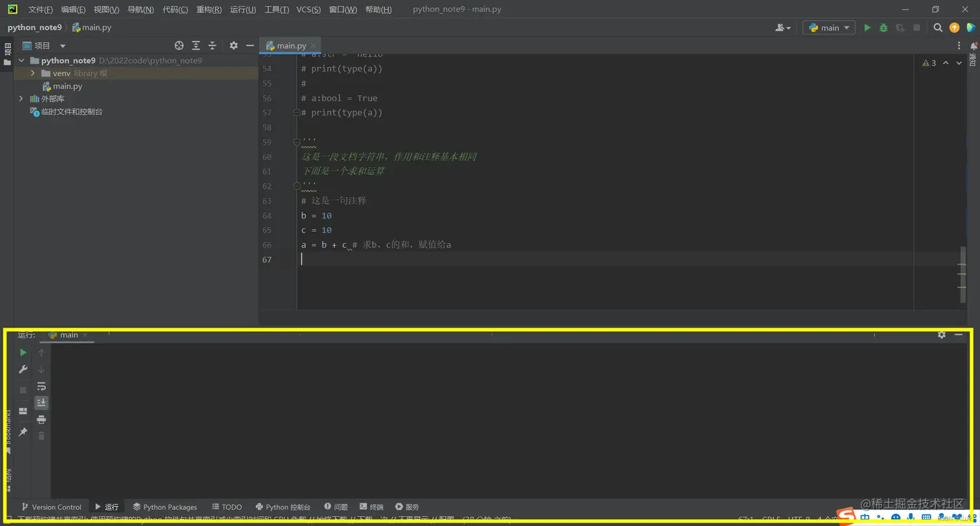Open the Version Control tool window
The image size is (980, 526).
pyautogui.click(x=52, y=507)
